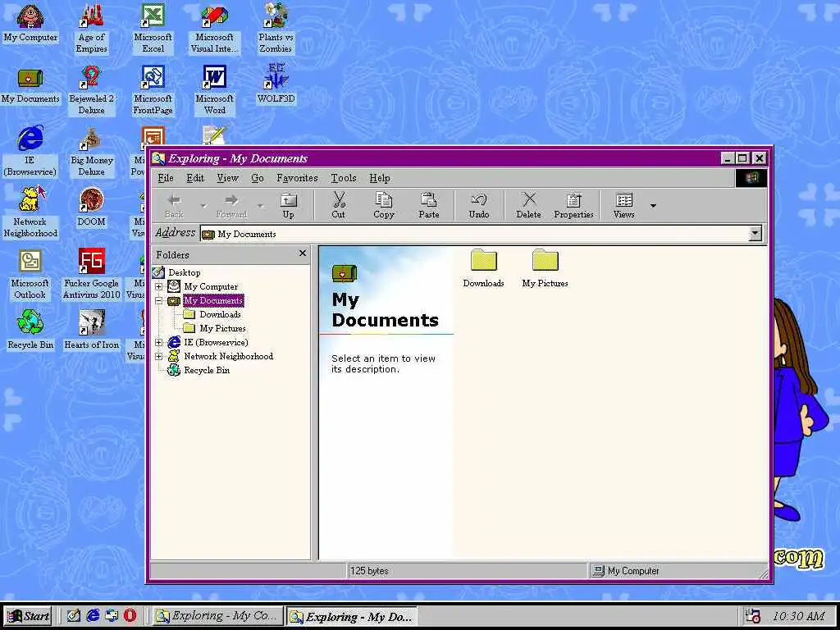Click the Windows logo throbber in Explorer
Viewport: 840px width, 630px height.
click(x=751, y=178)
